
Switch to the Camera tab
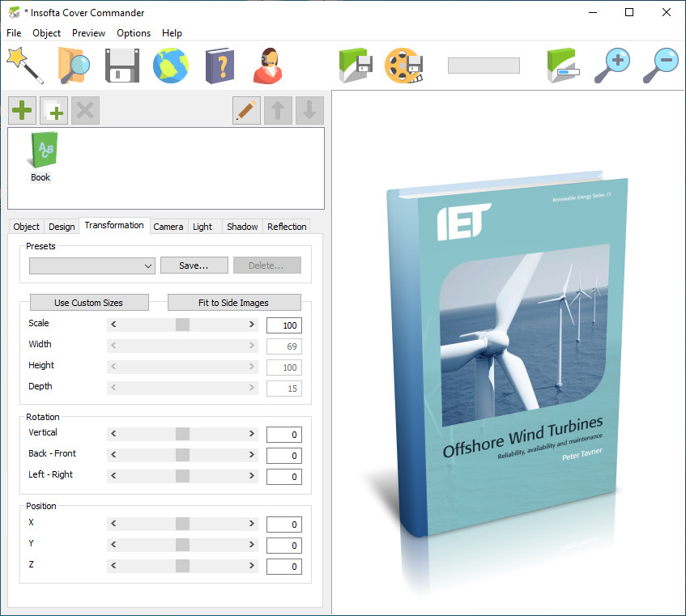point(168,227)
